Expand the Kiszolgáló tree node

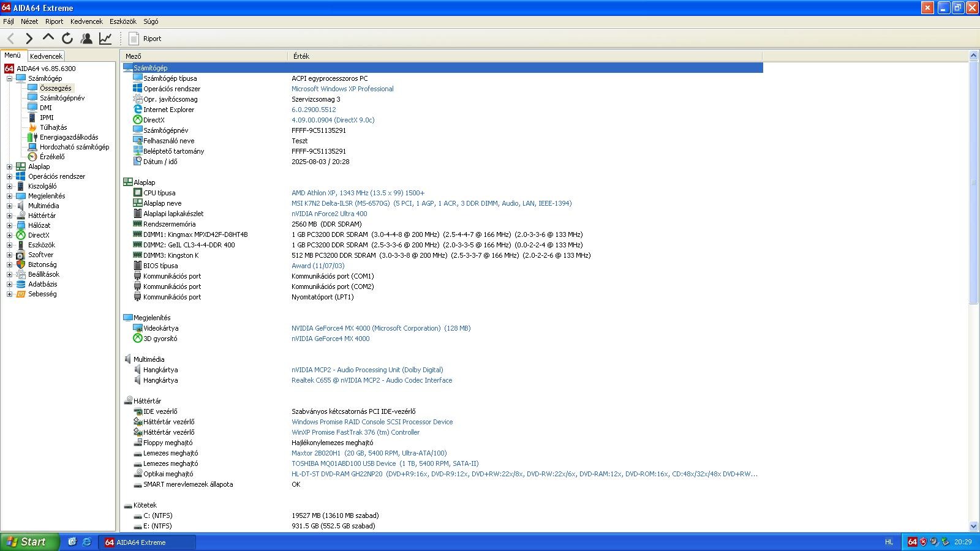pos(9,186)
